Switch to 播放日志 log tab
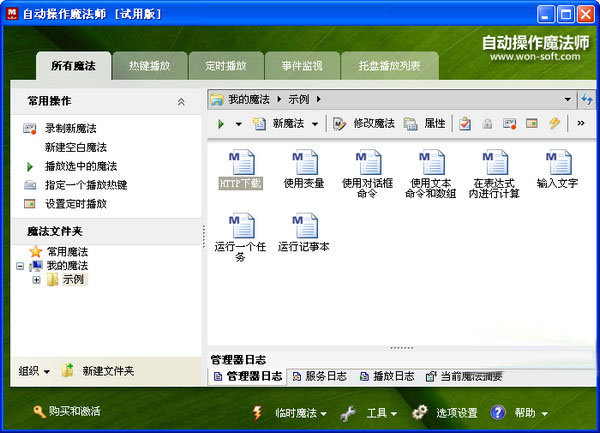The image size is (600, 433). tap(387, 376)
